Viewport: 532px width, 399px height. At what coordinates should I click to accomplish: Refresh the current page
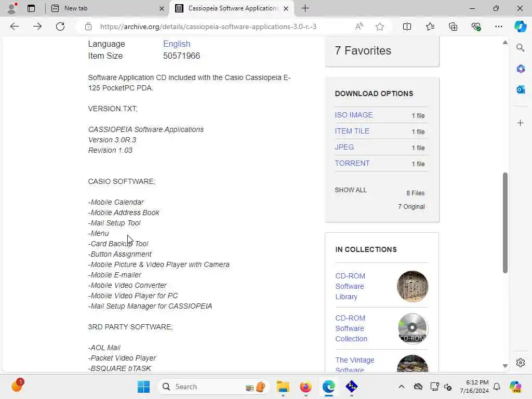[60, 26]
